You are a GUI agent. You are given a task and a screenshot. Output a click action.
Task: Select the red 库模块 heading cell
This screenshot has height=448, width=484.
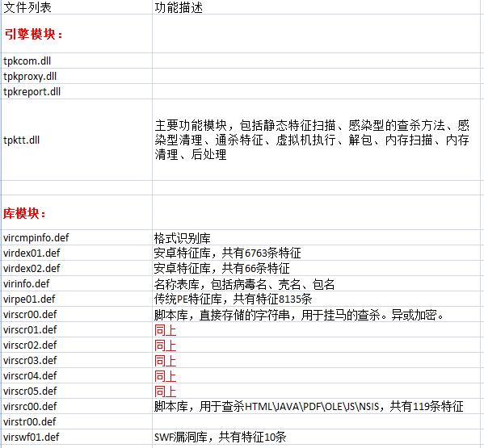click(77, 212)
